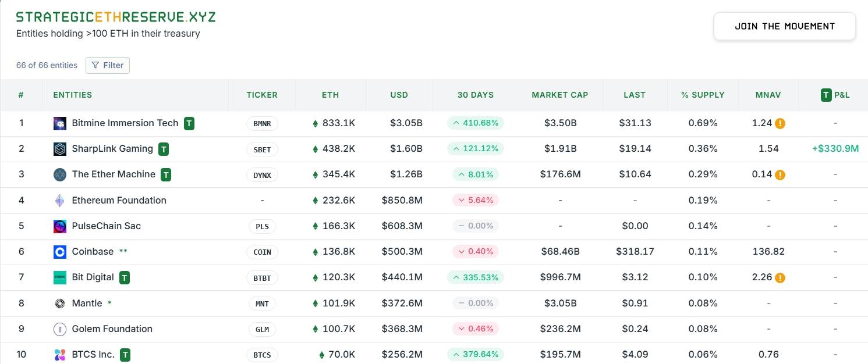Open the Filter button
This screenshot has width=868, height=364.
point(108,65)
